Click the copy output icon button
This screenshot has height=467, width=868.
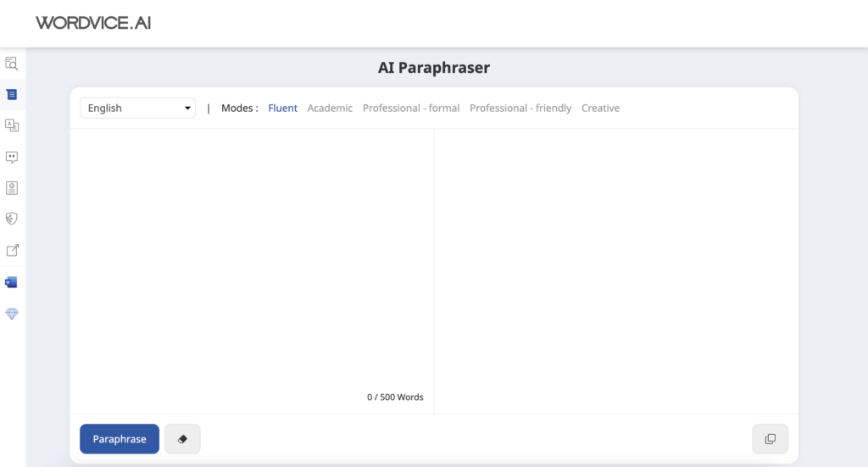click(770, 439)
